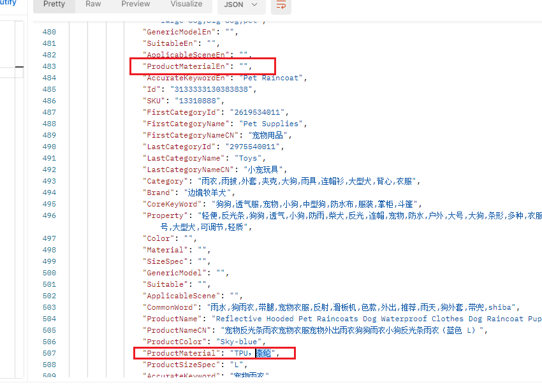
Task: Click the "FirstCategoryNameCN" key
Action: point(191,135)
